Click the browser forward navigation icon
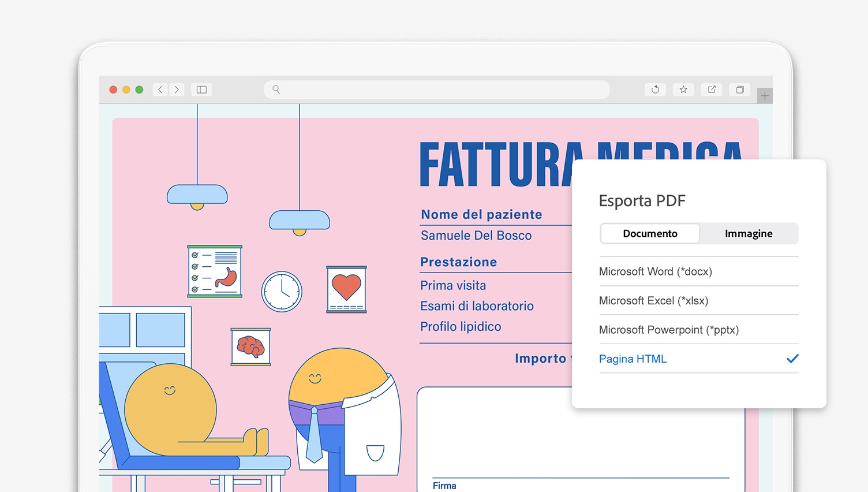868x492 pixels. point(177,90)
